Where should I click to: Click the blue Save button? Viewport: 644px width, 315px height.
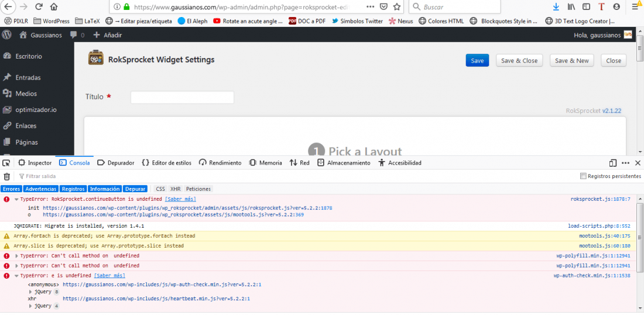(477, 60)
